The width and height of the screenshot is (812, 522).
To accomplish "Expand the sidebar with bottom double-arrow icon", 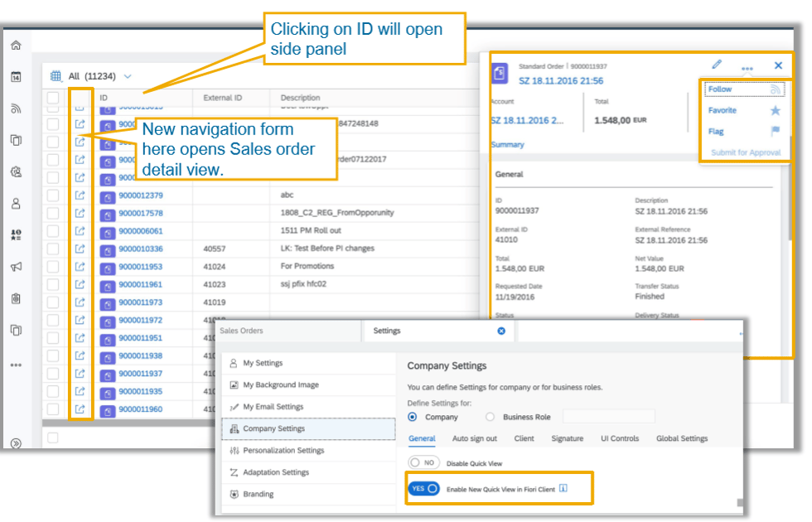I will [16, 443].
